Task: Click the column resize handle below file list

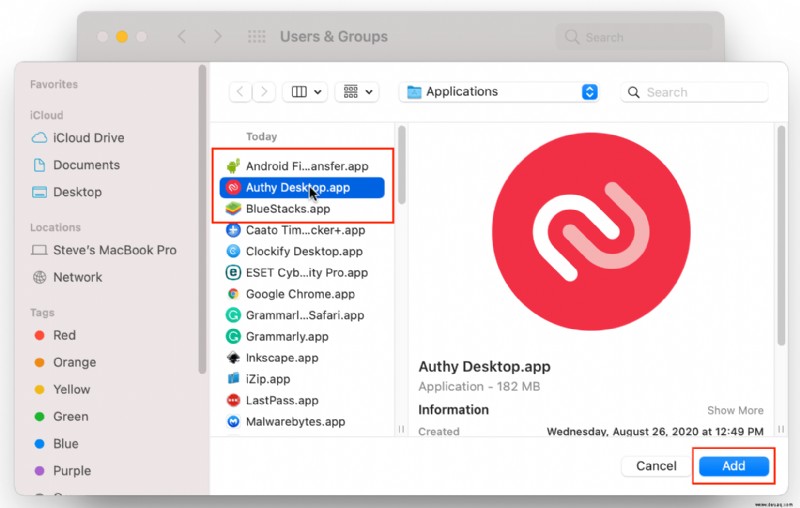Action: (402, 429)
